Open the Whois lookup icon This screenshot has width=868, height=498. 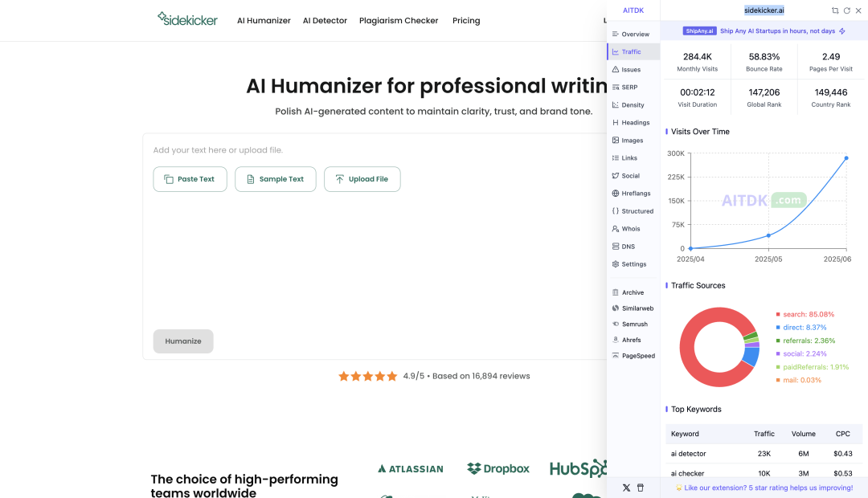(616, 229)
